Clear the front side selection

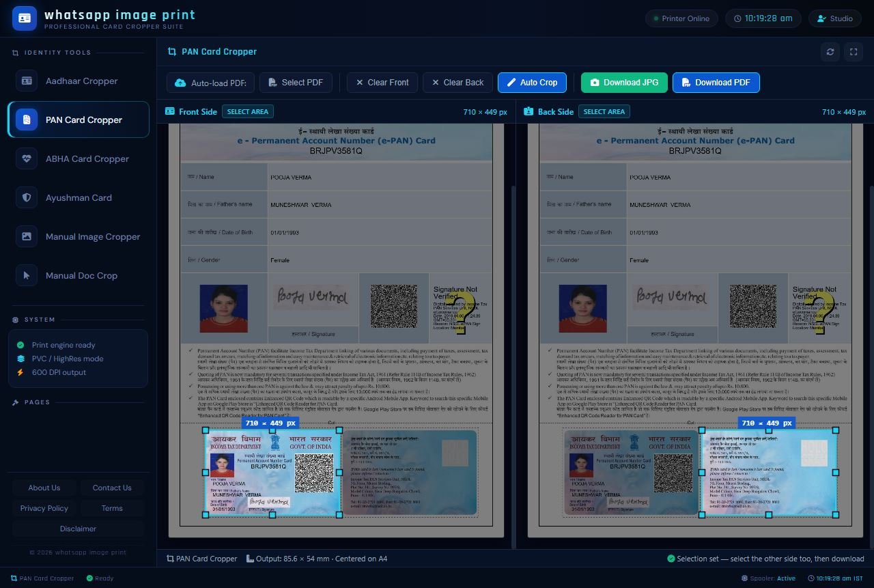[x=382, y=83]
